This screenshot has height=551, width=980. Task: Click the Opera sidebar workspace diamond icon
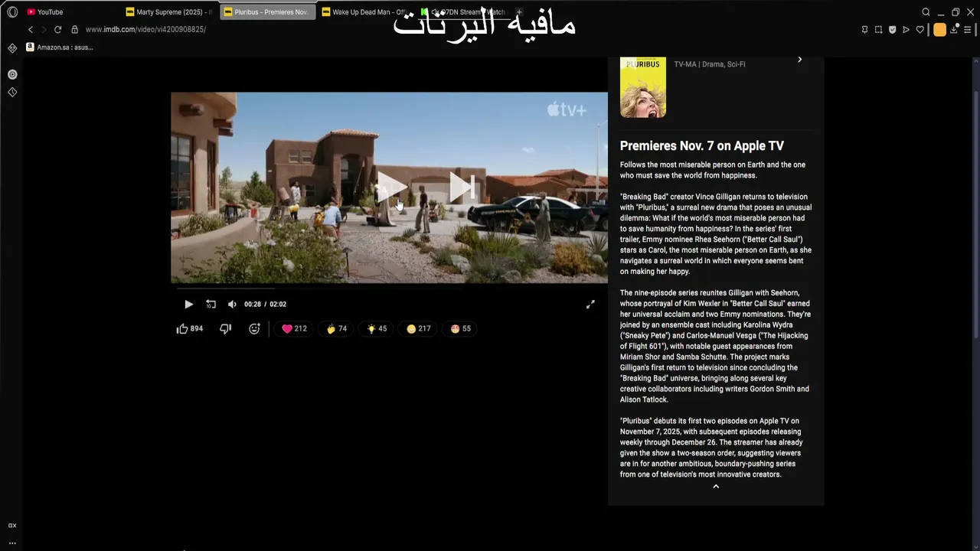12,47
